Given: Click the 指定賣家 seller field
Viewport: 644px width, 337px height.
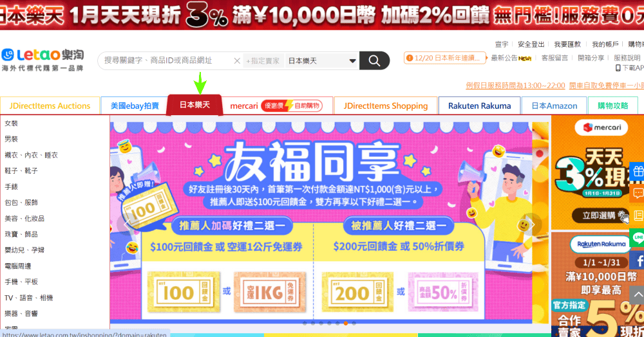Looking at the screenshot, I should coord(263,60).
